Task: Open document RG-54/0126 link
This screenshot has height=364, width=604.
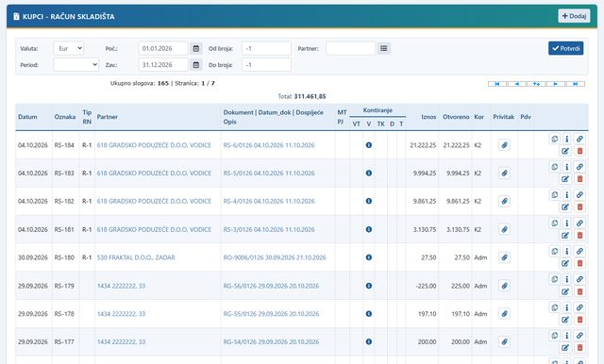Action: tap(271, 341)
